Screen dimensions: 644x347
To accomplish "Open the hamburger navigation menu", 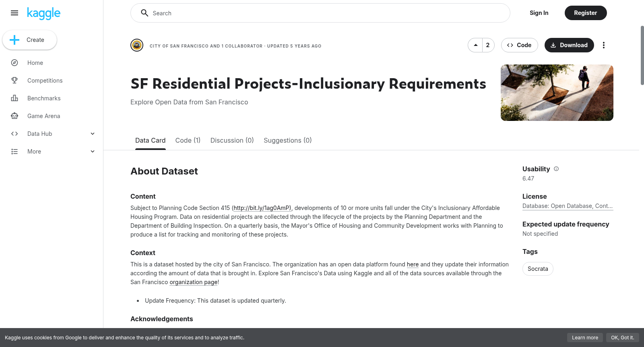I will tap(14, 13).
